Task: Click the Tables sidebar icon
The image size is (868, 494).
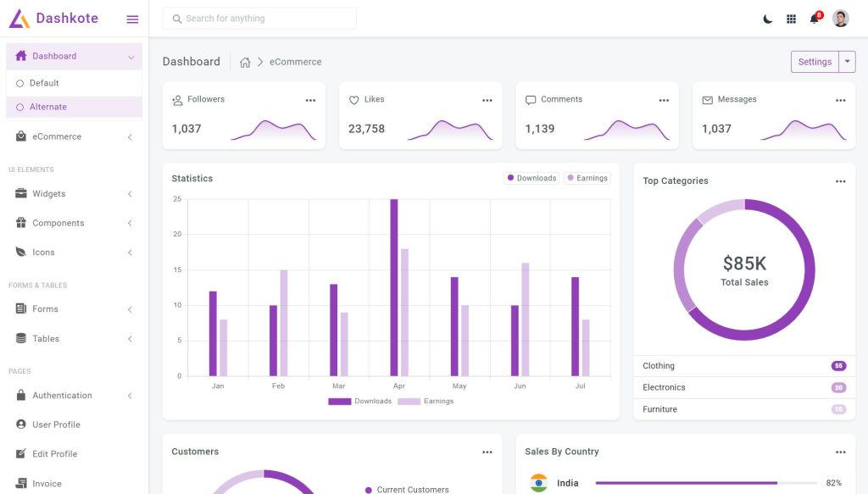Action: [x=20, y=338]
